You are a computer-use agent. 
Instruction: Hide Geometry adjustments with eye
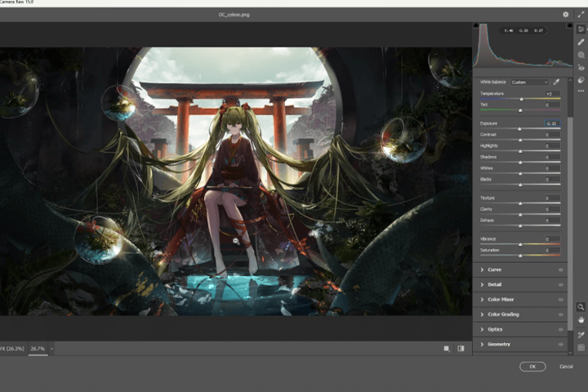560,344
